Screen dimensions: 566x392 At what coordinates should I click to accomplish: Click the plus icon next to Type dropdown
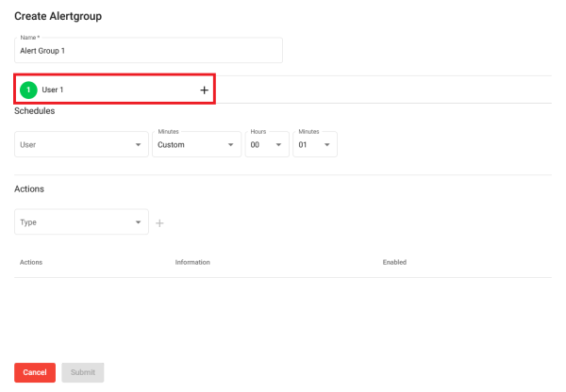[x=159, y=223]
